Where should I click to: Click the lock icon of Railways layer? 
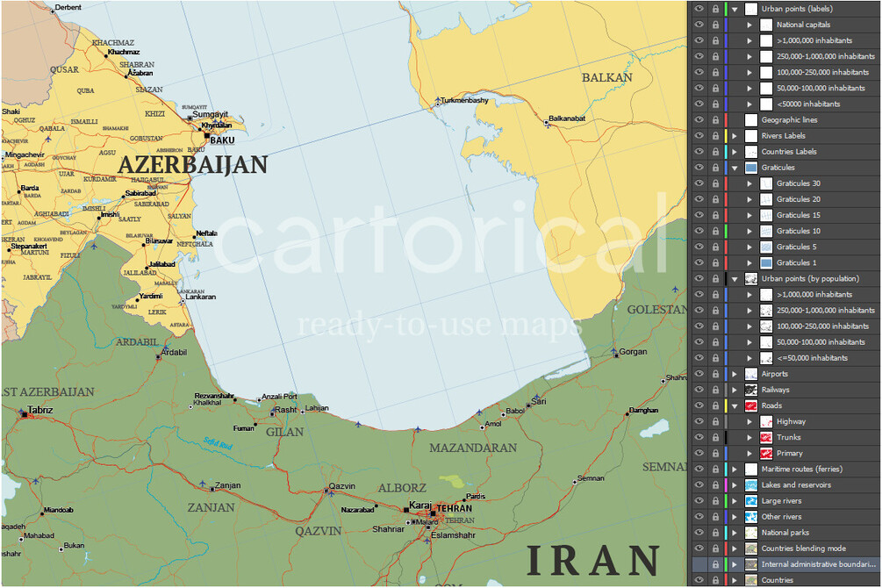(x=715, y=390)
